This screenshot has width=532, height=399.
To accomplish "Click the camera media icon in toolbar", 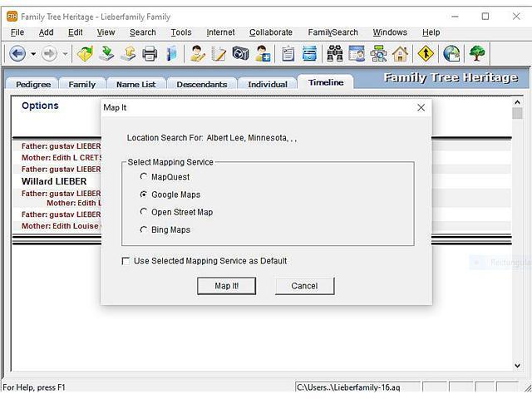I will 241,54.
